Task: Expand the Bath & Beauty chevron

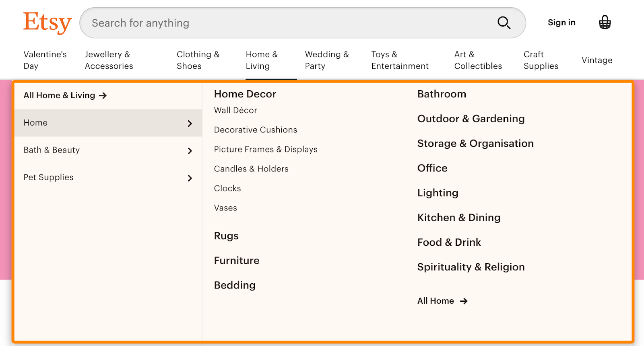Action: click(x=190, y=151)
